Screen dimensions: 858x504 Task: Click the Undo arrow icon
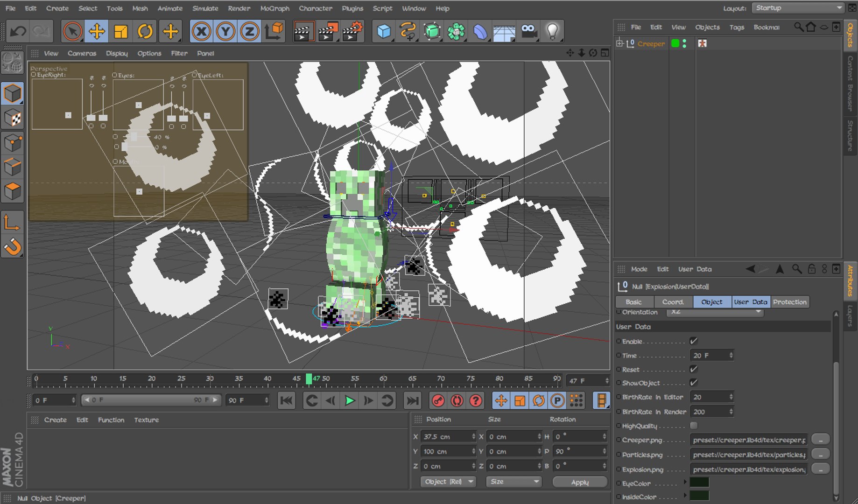tap(18, 32)
